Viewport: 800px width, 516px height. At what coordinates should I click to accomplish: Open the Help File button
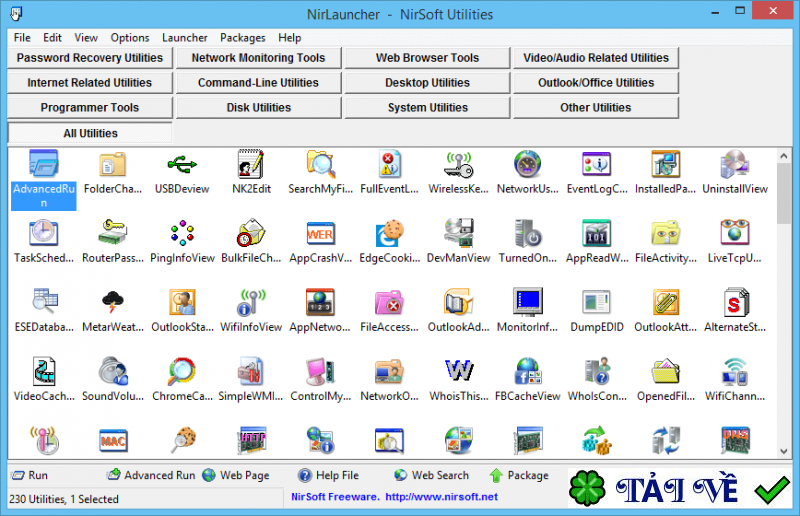click(x=328, y=476)
